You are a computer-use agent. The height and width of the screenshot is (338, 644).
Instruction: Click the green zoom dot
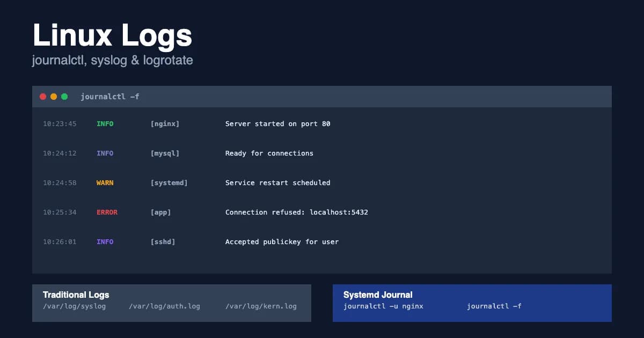coord(64,97)
